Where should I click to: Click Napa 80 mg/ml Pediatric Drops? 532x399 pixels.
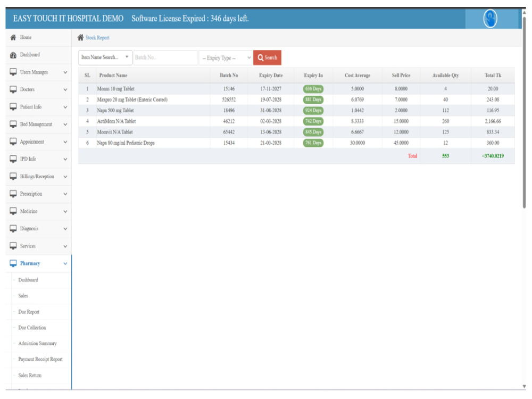[126, 143]
